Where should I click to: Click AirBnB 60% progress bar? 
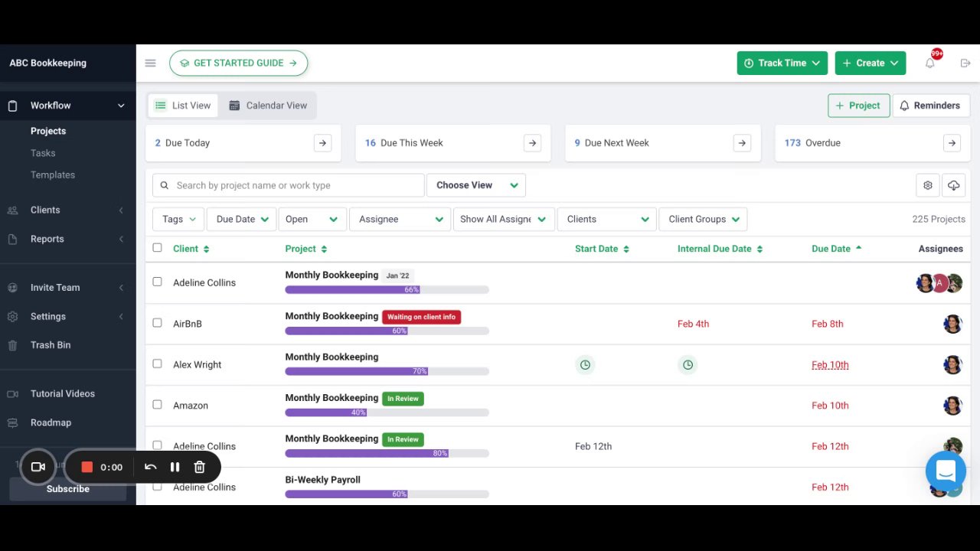387,331
